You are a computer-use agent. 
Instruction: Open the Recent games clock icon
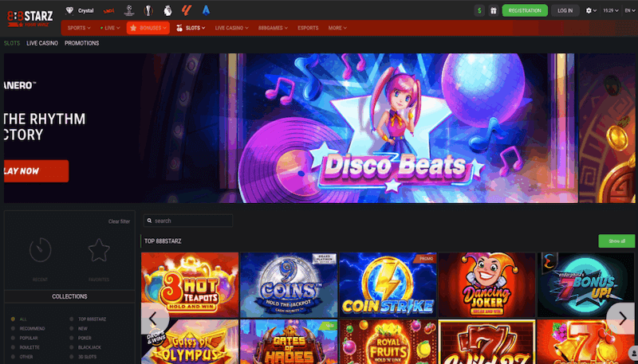click(x=41, y=251)
